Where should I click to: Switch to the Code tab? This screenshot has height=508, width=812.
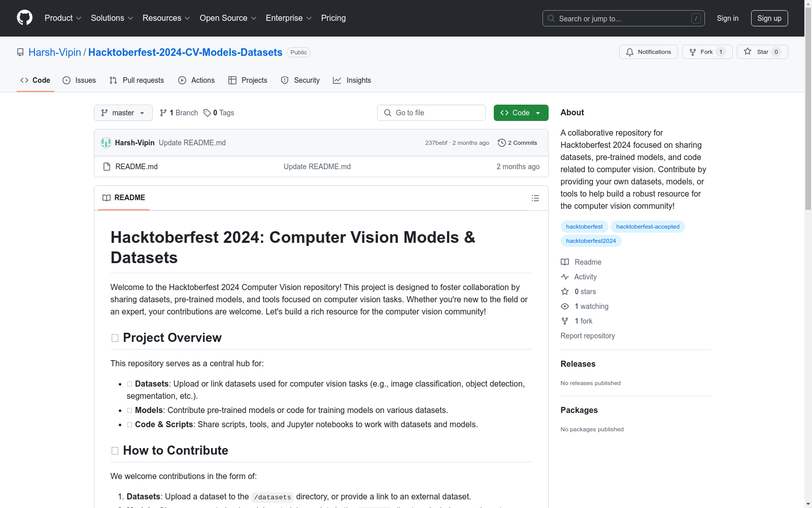coord(36,80)
